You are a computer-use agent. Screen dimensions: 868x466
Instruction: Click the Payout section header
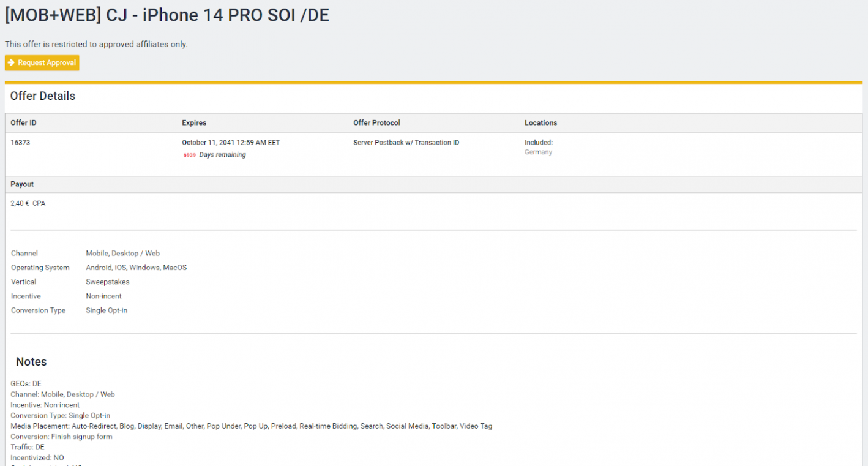coord(22,184)
